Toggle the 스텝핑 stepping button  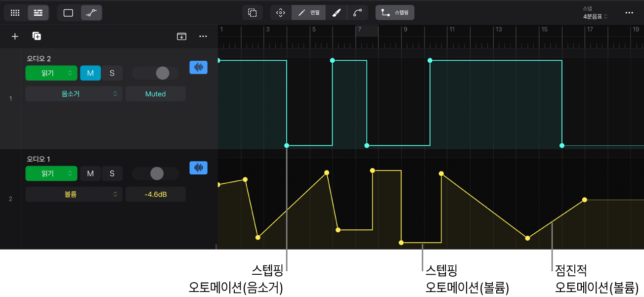coord(395,13)
